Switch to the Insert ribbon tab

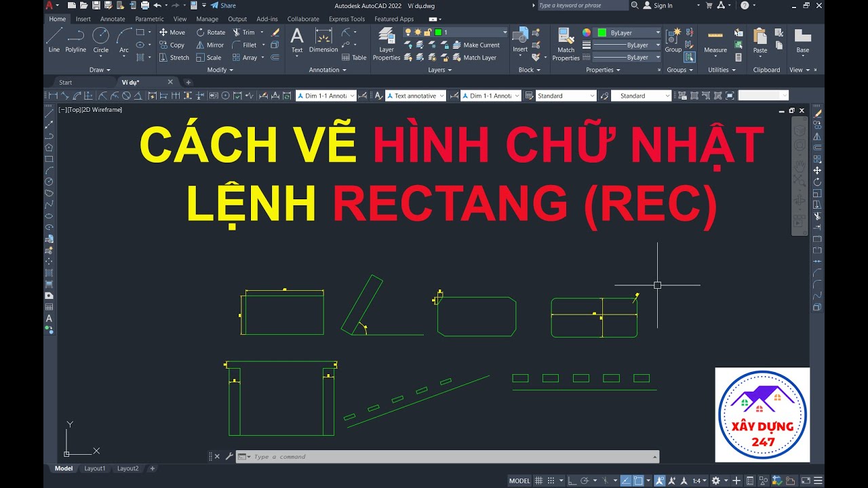(83, 19)
